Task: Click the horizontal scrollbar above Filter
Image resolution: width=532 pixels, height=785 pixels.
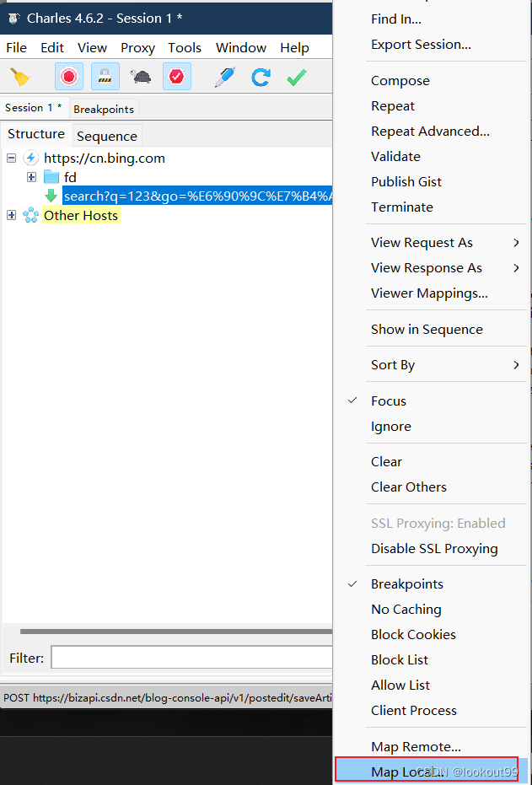Action: click(176, 632)
